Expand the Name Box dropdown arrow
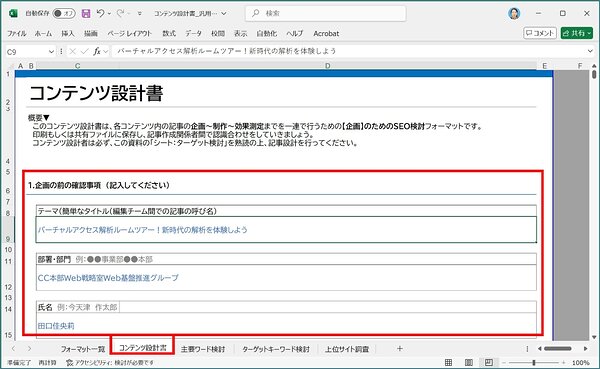This screenshot has height=369, width=600. [x=51, y=51]
